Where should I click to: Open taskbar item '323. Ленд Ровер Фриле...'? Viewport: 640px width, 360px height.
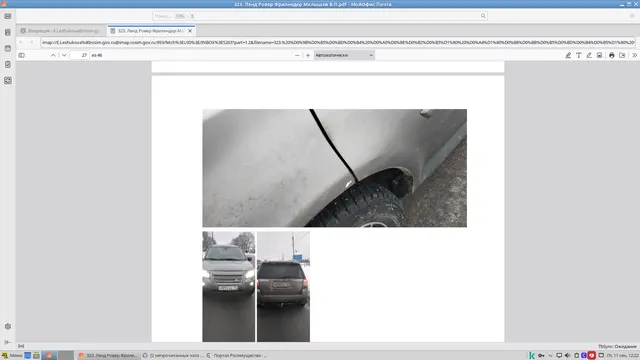pos(108,356)
